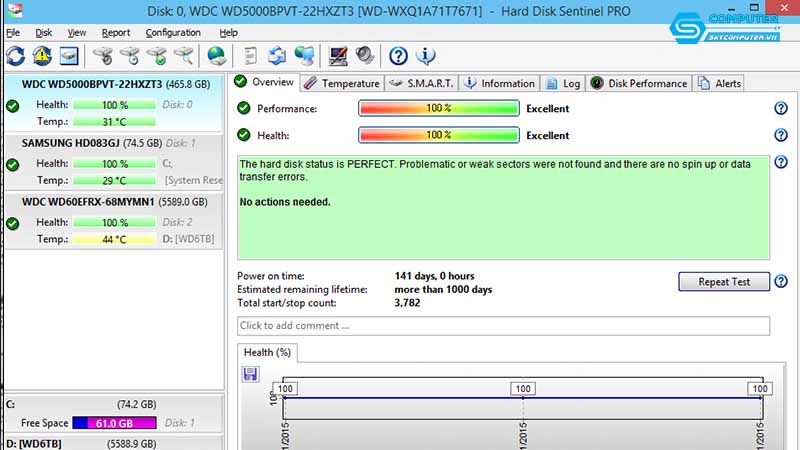Click the speaker icon in the toolbar

coord(364,56)
